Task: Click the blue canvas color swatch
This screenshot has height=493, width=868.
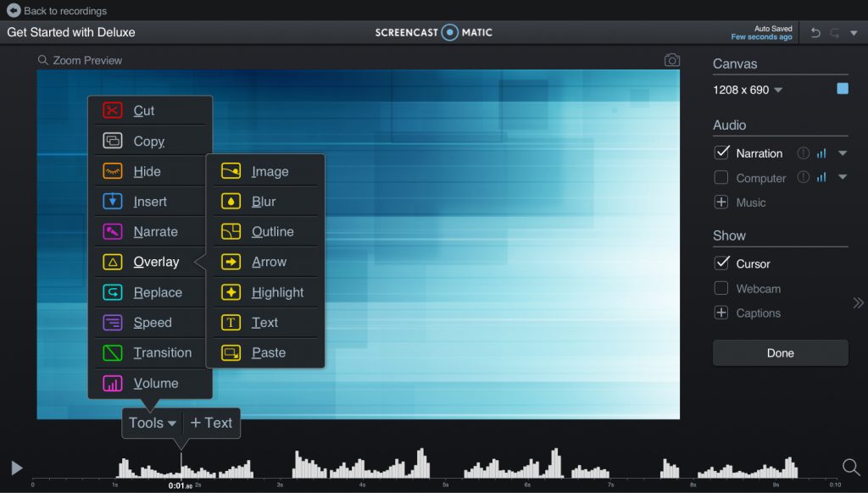Action: click(x=843, y=89)
